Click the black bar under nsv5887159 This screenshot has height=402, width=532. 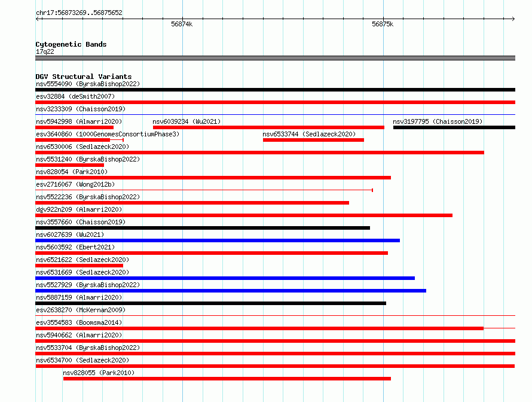[x=210, y=303]
